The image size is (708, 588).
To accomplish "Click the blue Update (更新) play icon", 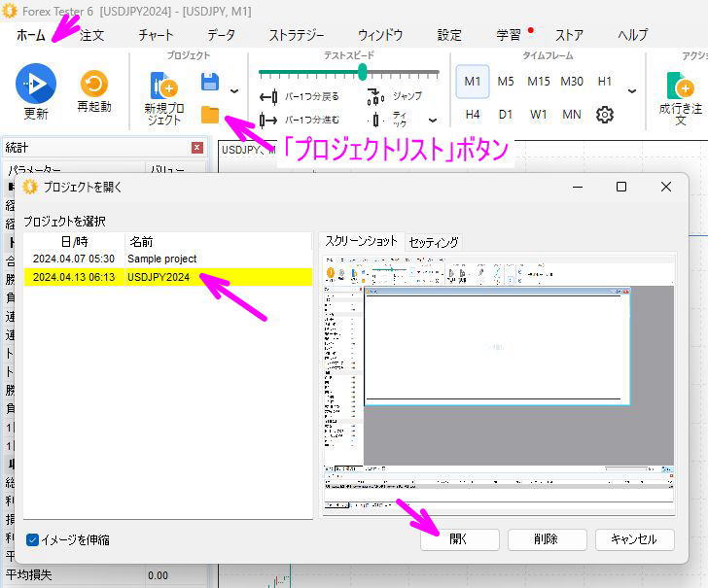I will pos(36,84).
